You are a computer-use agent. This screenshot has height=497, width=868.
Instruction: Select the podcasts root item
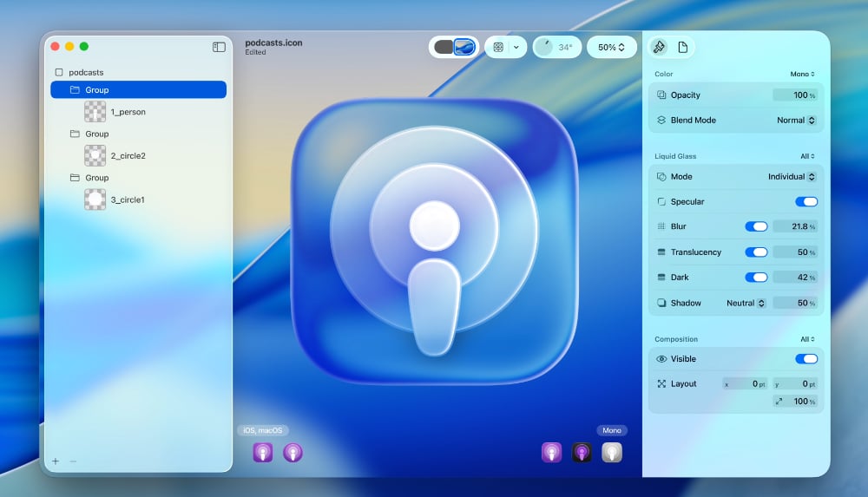pyautogui.click(x=86, y=73)
